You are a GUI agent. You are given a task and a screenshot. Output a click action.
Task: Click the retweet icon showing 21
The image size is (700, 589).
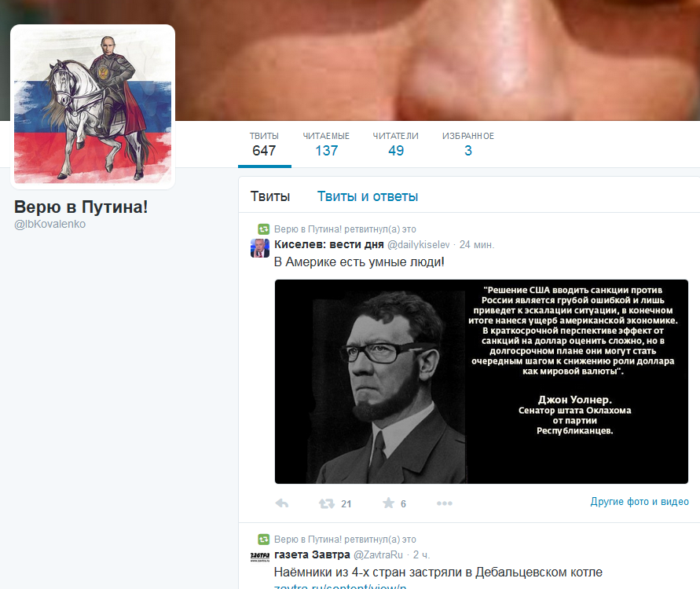click(x=327, y=503)
